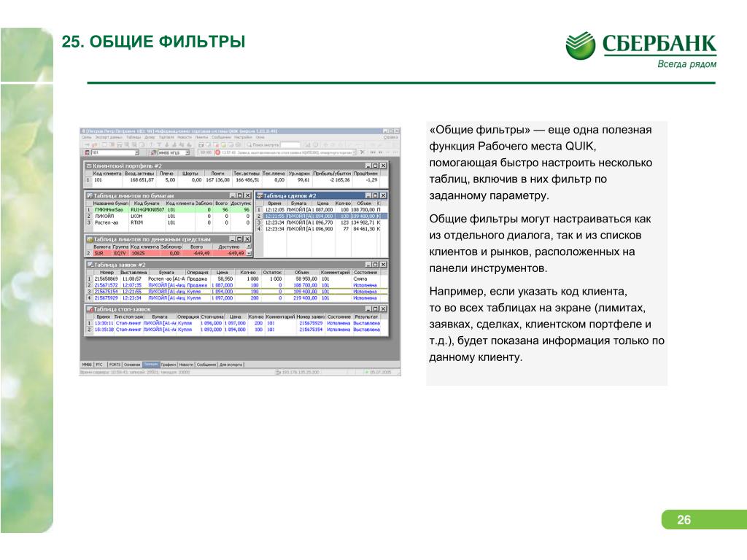Viewport: 747px width, 560px height.
Task: Open the Торговля menu
Action: (x=167, y=137)
